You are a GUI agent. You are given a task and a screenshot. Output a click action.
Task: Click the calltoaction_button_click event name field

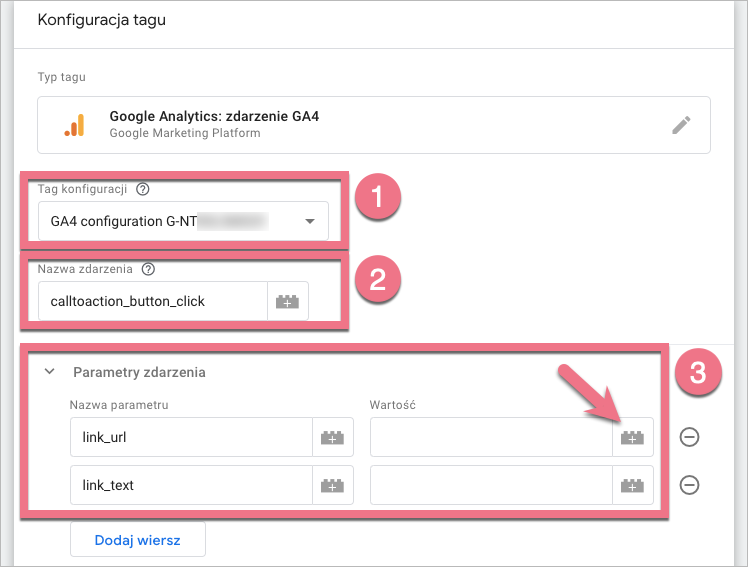pyautogui.click(x=152, y=301)
